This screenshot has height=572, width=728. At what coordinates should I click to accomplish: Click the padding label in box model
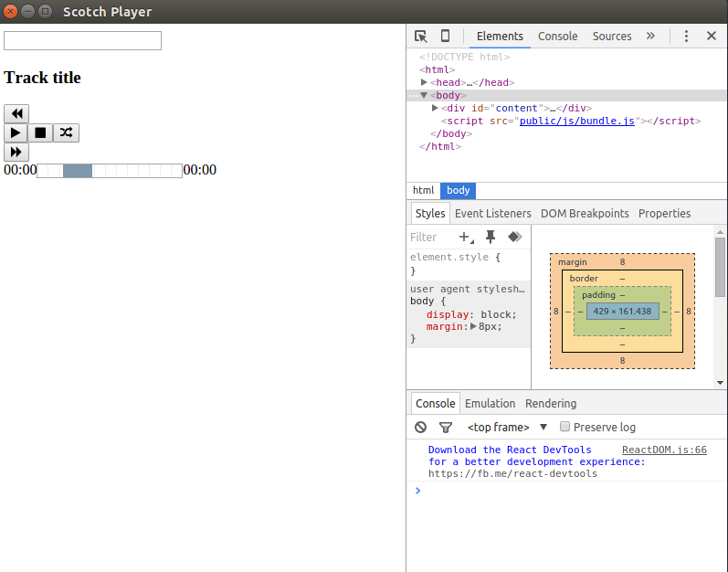click(x=598, y=295)
